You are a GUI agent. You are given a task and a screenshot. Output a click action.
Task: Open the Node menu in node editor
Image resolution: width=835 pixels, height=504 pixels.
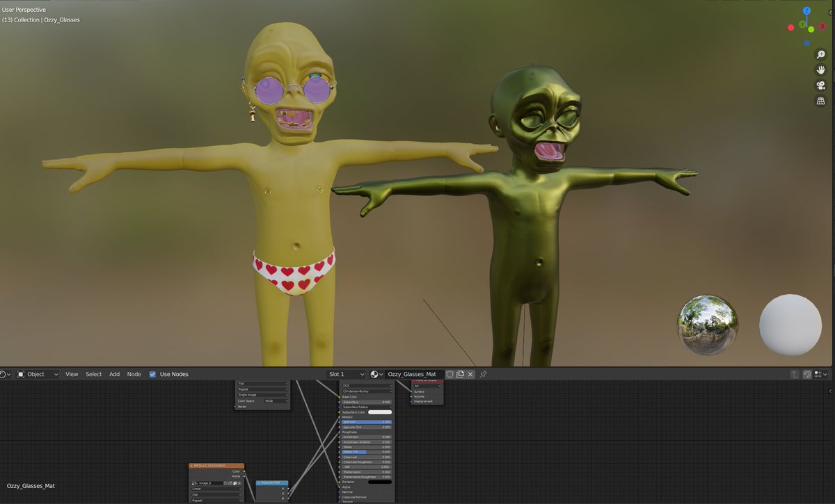pos(134,374)
